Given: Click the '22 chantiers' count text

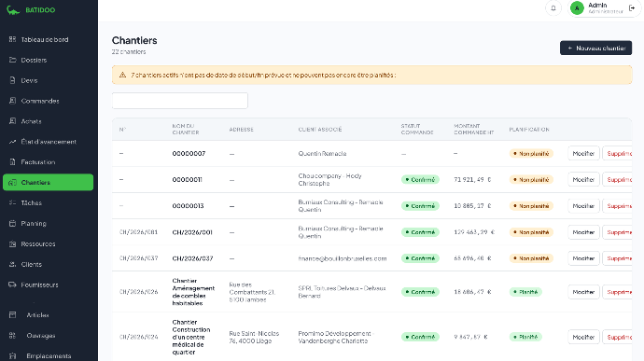Looking at the screenshot, I should click(x=129, y=51).
